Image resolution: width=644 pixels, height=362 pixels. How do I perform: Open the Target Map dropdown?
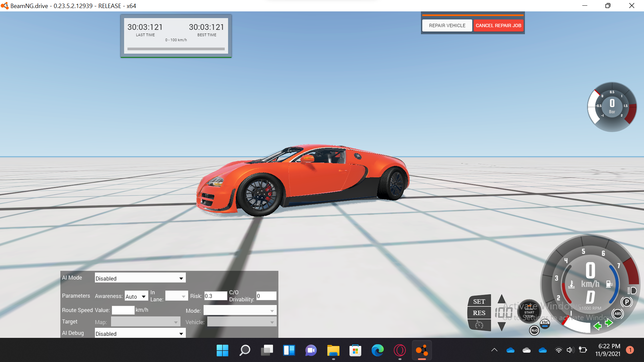(x=146, y=322)
